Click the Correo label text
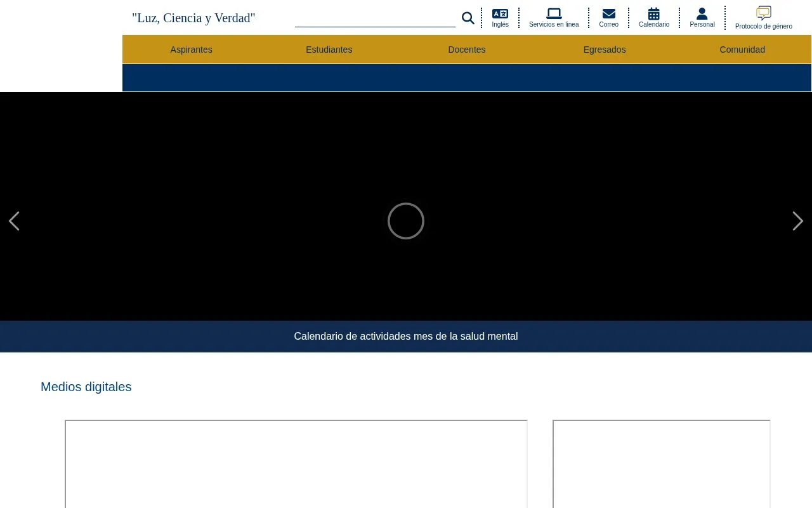Screen dimensions: 812x508 pos(609,25)
